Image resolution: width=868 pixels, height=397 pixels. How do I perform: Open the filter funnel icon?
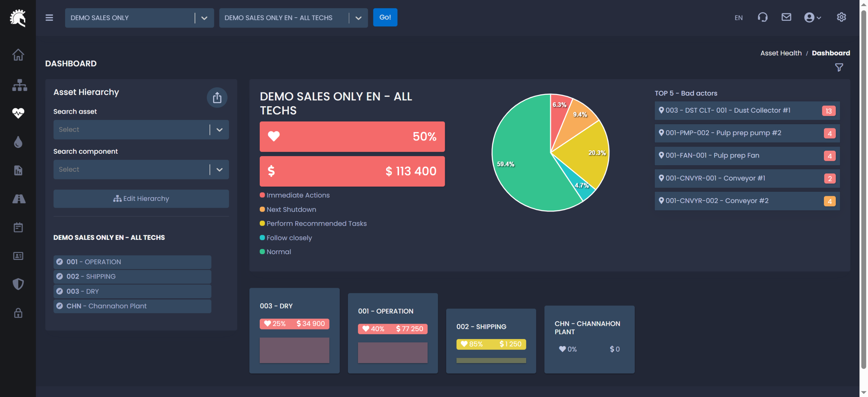point(839,68)
